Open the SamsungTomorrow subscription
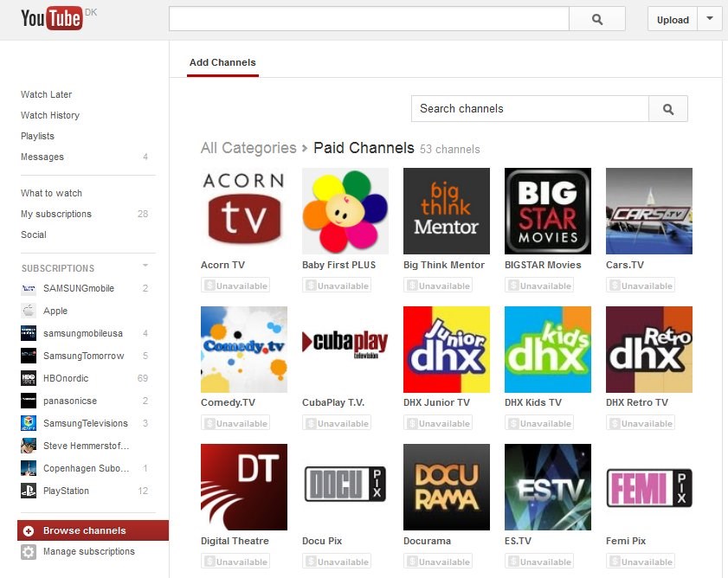Screen dimensions: 728x578 (84, 356)
